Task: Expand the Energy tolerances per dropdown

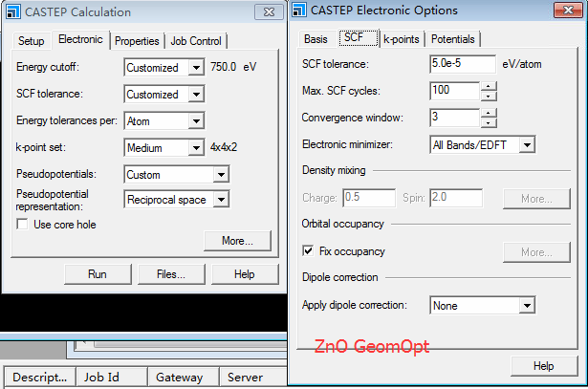Action: point(196,121)
